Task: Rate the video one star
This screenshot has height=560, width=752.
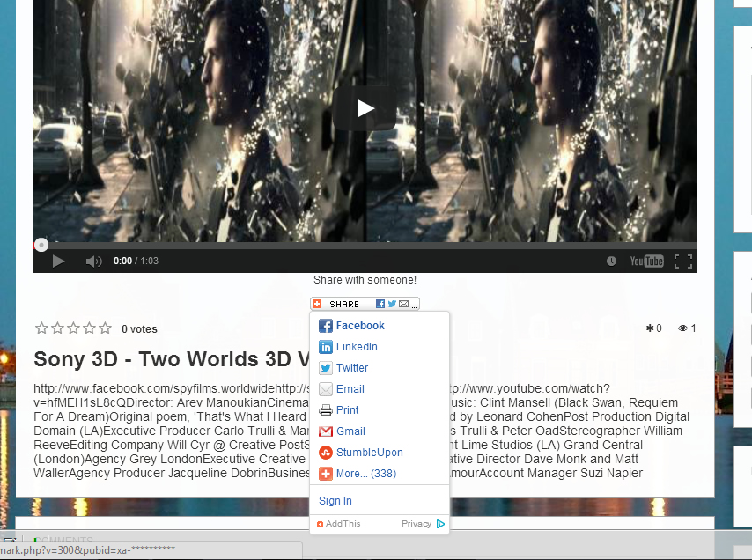Action: click(x=41, y=328)
